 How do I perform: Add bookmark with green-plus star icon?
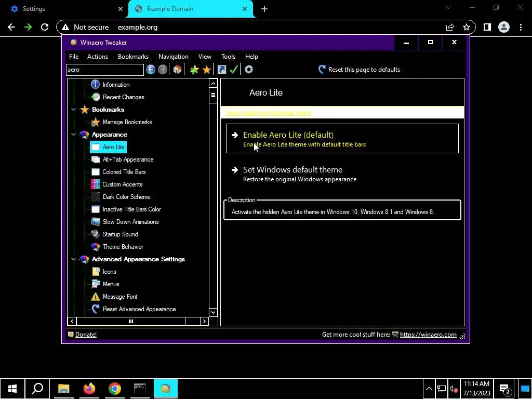194,70
